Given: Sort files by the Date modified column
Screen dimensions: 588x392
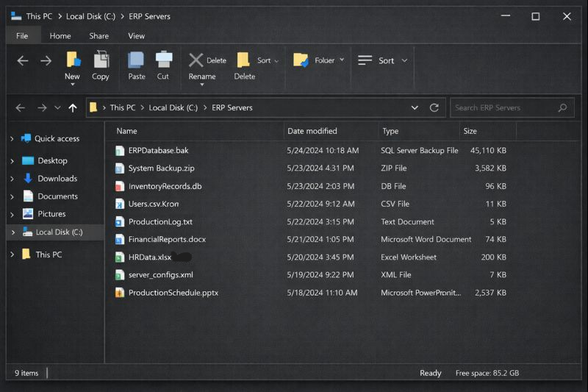Looking at the screenshot, I should [312, 131].
